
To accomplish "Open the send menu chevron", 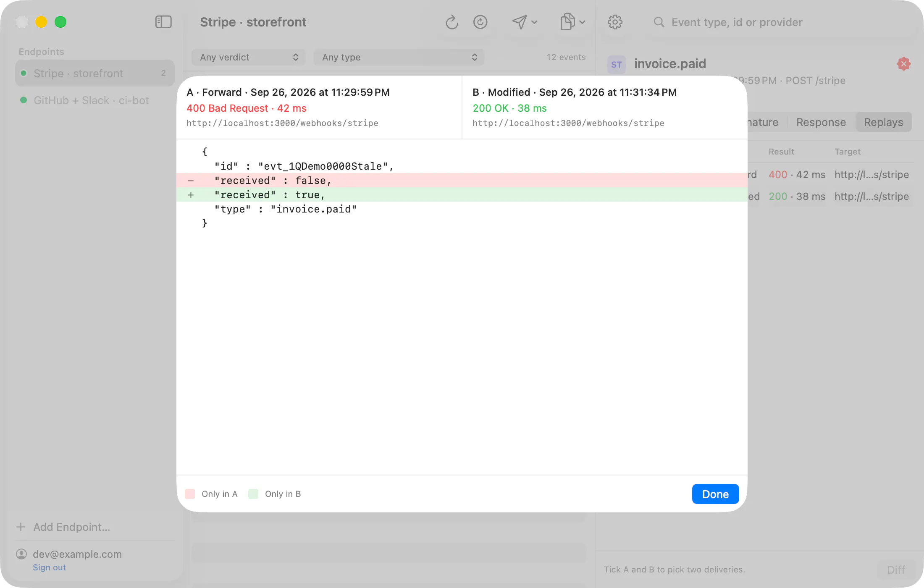I will click(x=535, y=22).
